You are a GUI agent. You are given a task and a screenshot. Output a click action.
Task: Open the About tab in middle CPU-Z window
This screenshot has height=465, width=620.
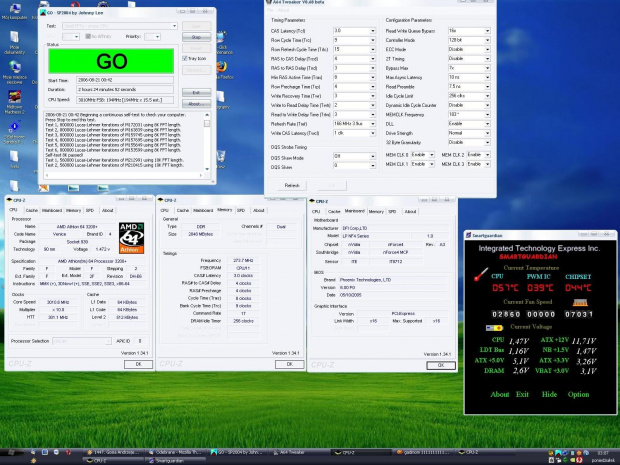tap(259, 210)
